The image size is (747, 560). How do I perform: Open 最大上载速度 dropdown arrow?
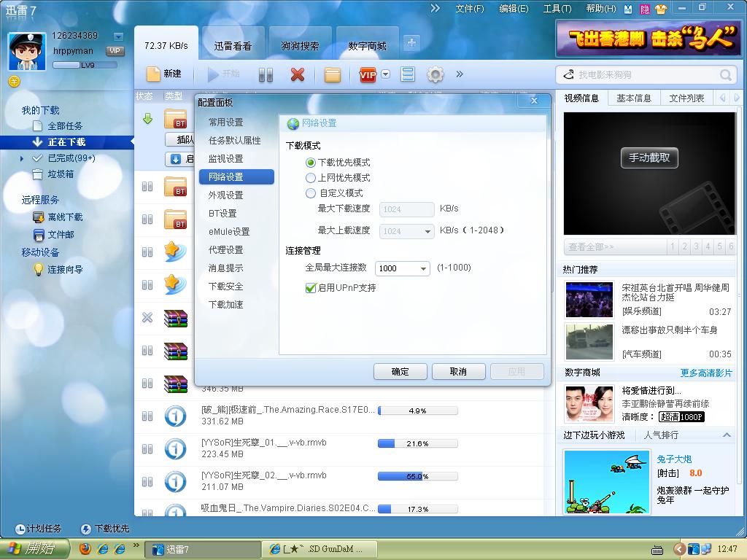(427, 231)
